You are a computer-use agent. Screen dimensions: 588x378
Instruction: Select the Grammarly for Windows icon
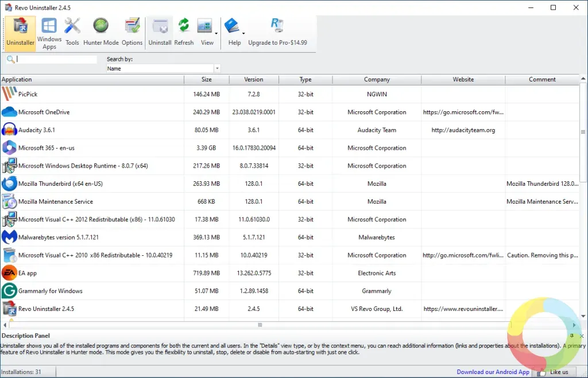(x=9, y=291)
